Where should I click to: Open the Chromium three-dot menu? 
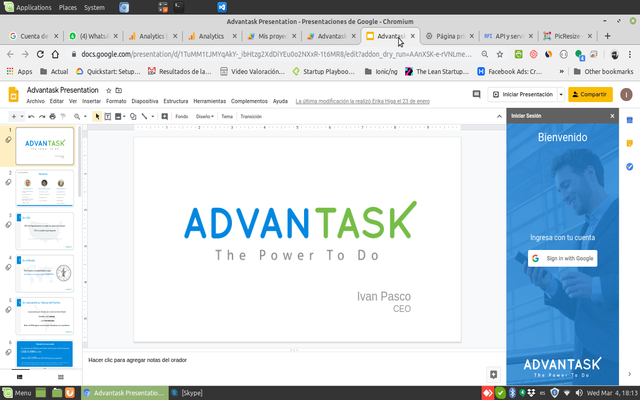tap(630, 54)
